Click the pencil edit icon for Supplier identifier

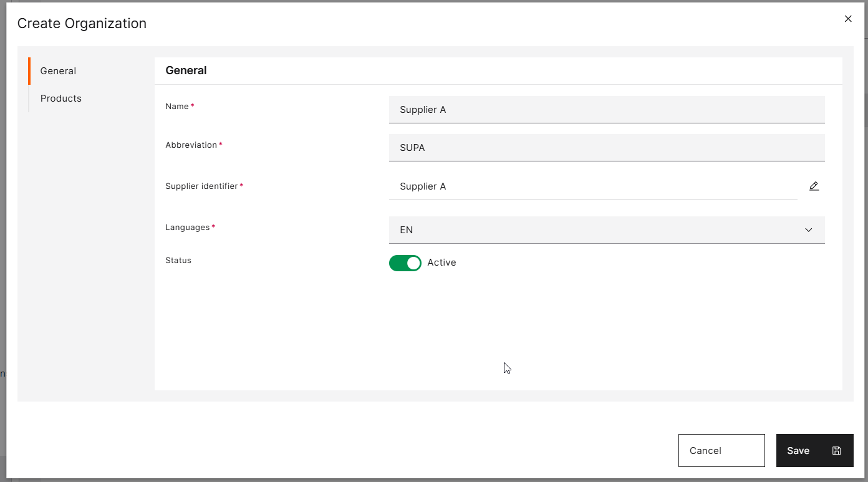tap(814, 186)
